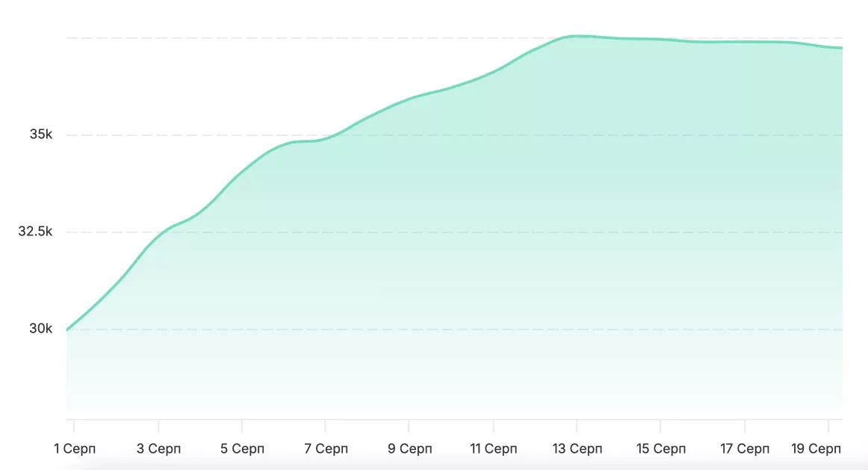Click the 17 Серп axis label
Image resolution: width=868 pixels, height=470 pixels.
(x=745, y=448)
